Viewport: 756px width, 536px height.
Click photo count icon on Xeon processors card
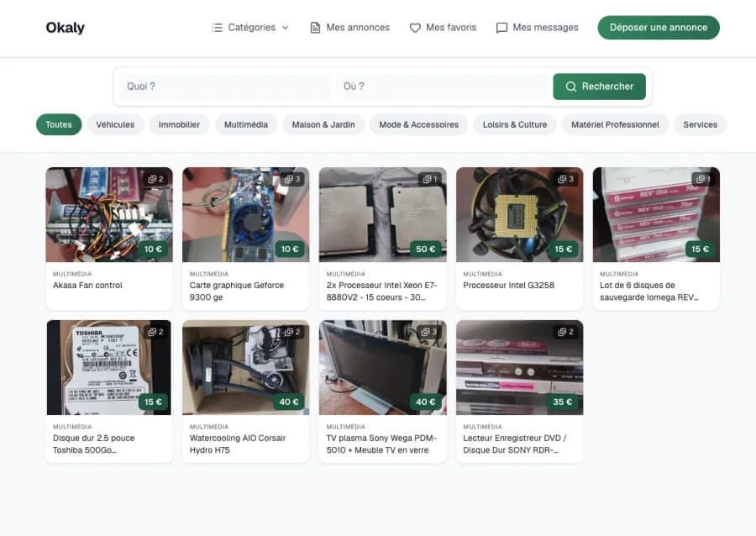428,179
